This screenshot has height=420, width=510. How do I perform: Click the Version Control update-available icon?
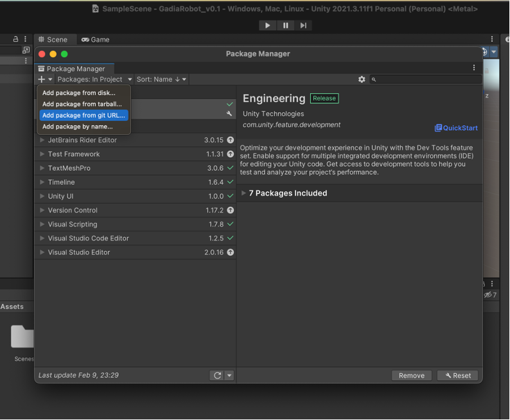coord(231,211)
